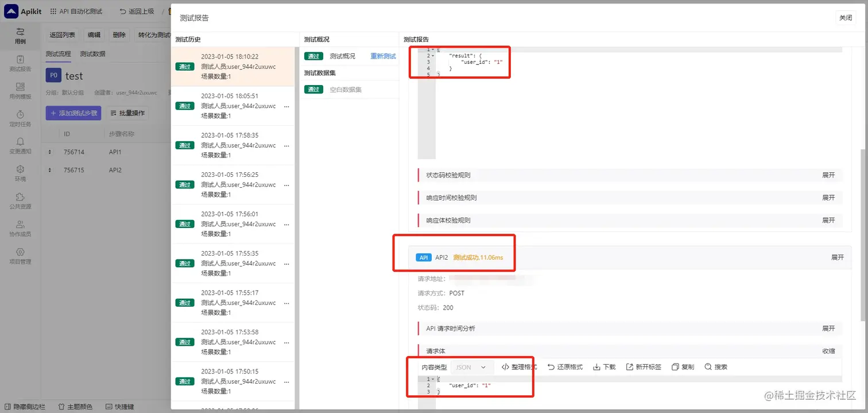Open 测试报告 in the left sidebar
The width and height of the screenshot is (868, 413).
click(x=20, y=63)
